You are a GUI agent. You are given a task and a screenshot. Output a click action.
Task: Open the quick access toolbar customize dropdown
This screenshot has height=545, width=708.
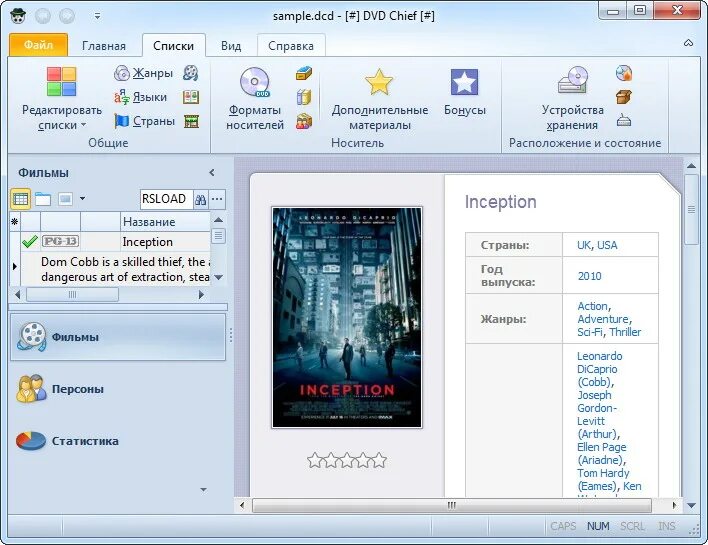[97, 16]
